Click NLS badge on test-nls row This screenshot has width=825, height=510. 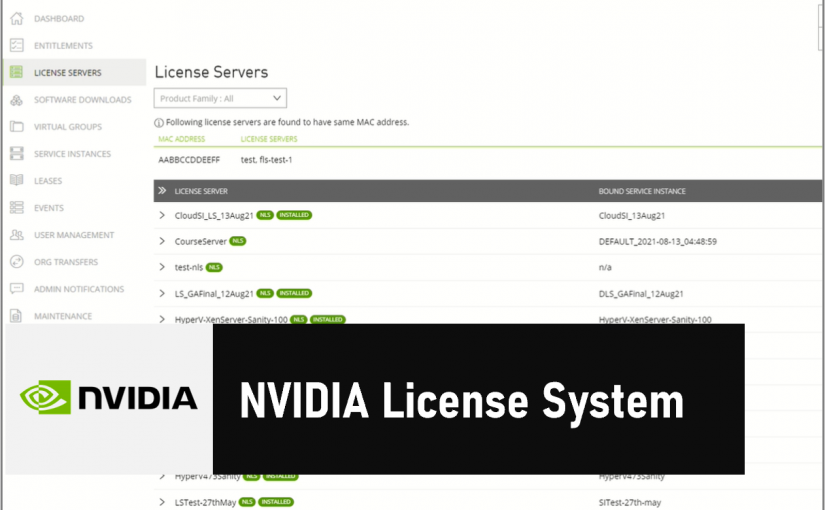(214, 267)
